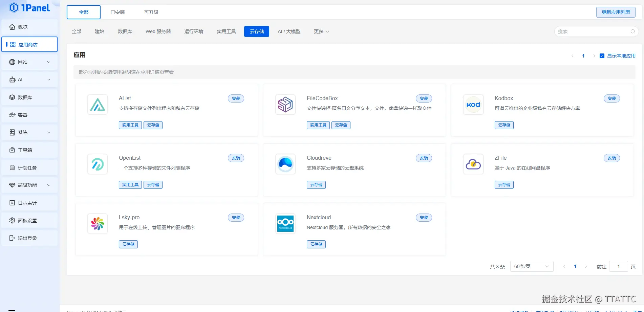Click the 系统 server icon
The width and height of the screenshot is (644, 312).
tap(12, 132)
